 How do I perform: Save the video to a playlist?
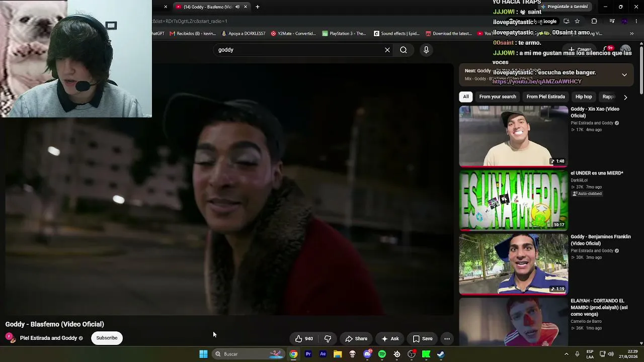(x=423, y=338)
